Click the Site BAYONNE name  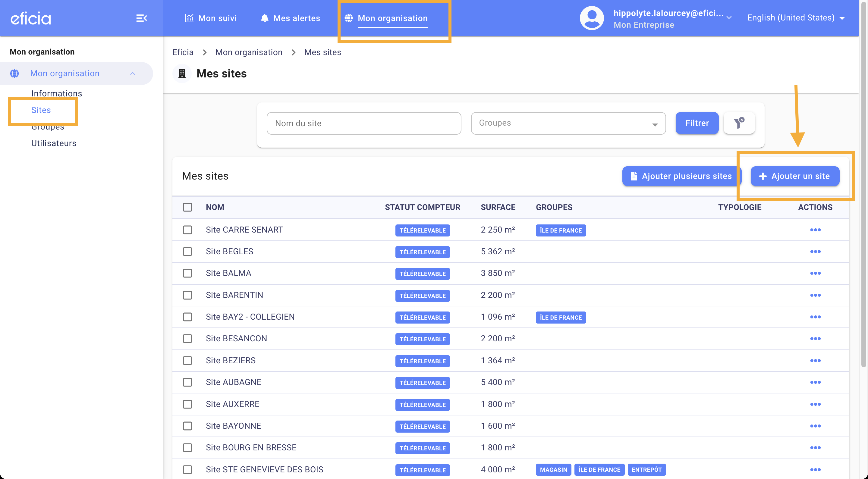click(234, 426)
